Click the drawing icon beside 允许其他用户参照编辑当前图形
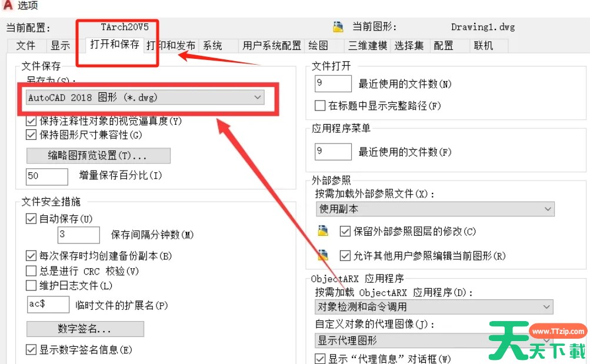This screenshot has width=590, height=364. click(x=323, y=255)
